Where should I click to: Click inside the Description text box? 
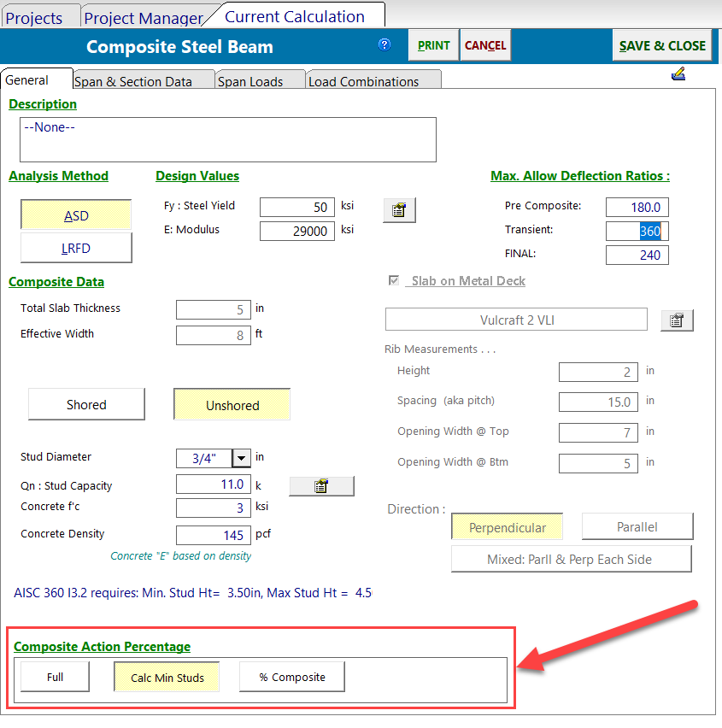coord(227,140)
